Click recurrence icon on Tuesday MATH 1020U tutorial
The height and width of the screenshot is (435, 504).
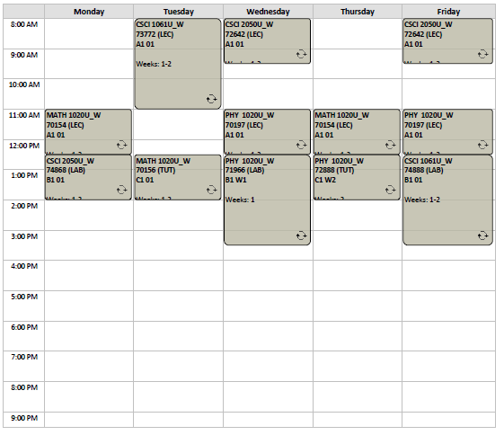(x=211, y=190)
